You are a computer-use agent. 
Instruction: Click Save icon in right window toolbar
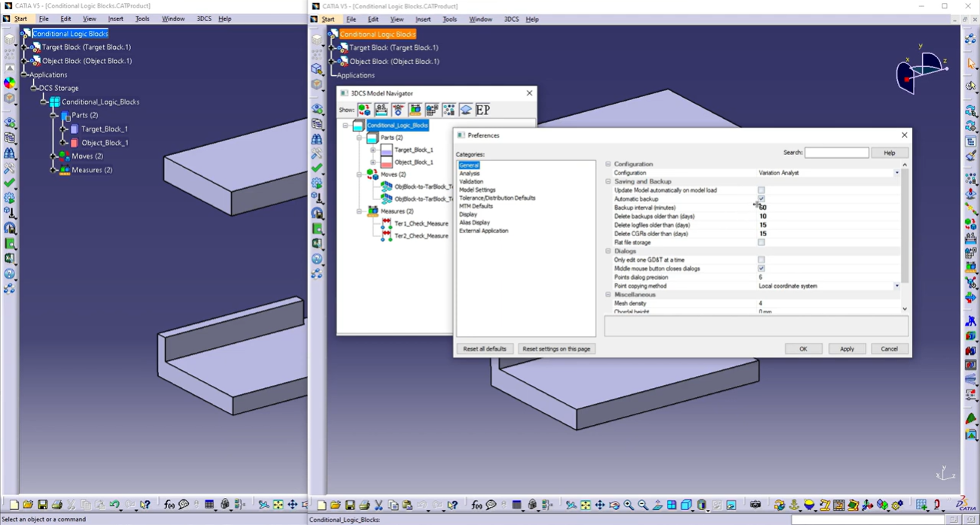[x=350, y=505]
